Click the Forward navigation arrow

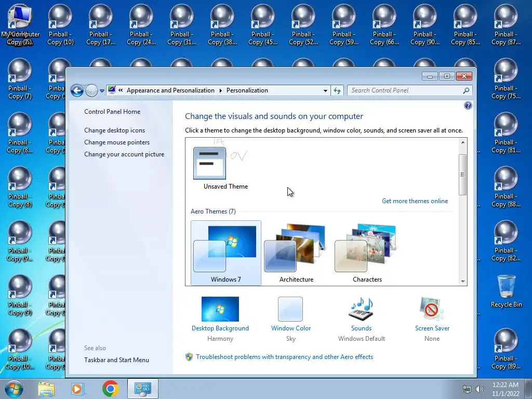[91, 90]
